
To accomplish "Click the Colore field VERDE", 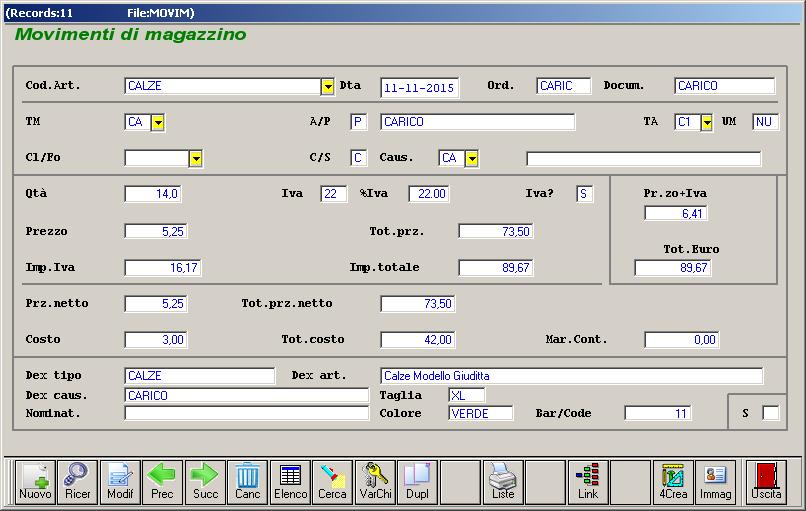I will click(x=481, y=413).
